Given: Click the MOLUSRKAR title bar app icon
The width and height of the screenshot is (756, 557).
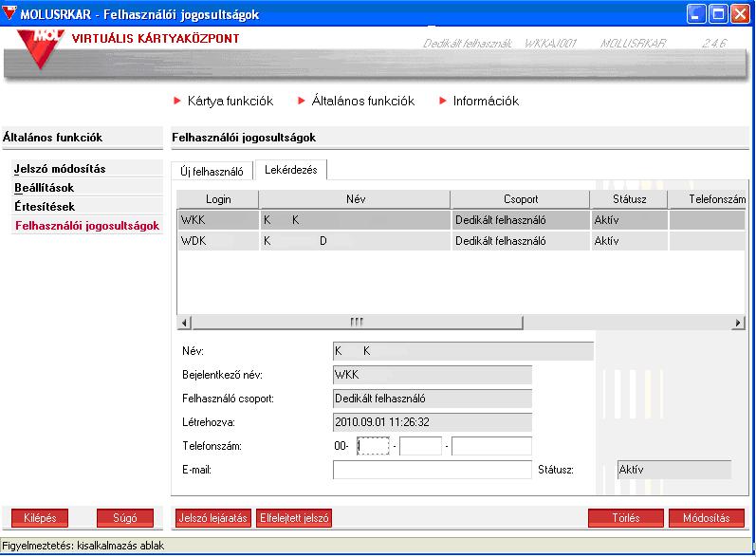Looking at the screenshot, I should [x=9, y=12].
